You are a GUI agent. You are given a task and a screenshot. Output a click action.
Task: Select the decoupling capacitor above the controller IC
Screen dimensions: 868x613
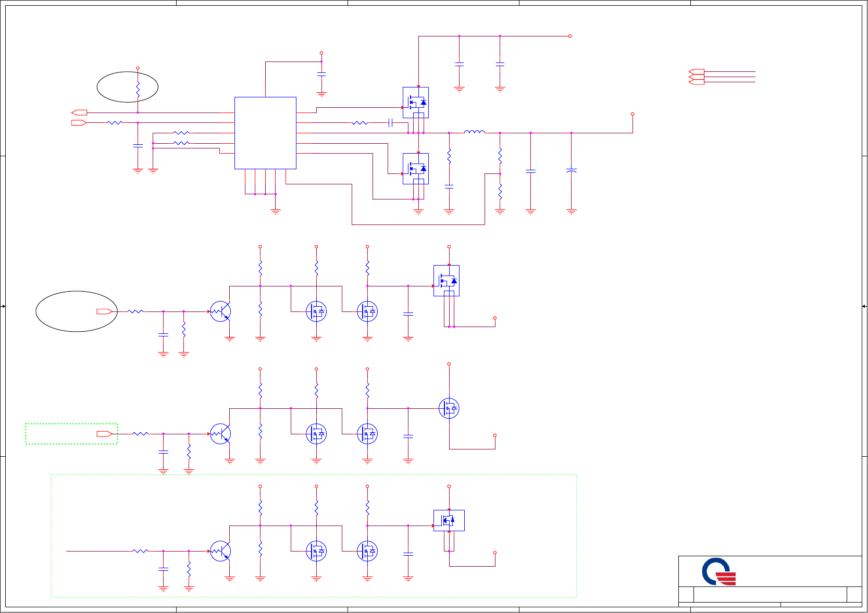coord(321,74)
